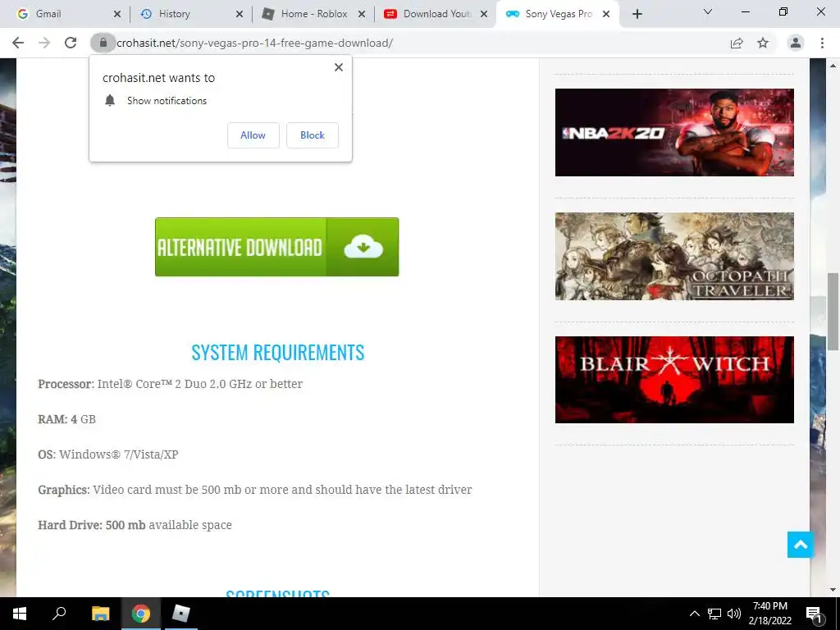Open a new browser tab
This screenshot has width=840, height=630.
point(637,14)
